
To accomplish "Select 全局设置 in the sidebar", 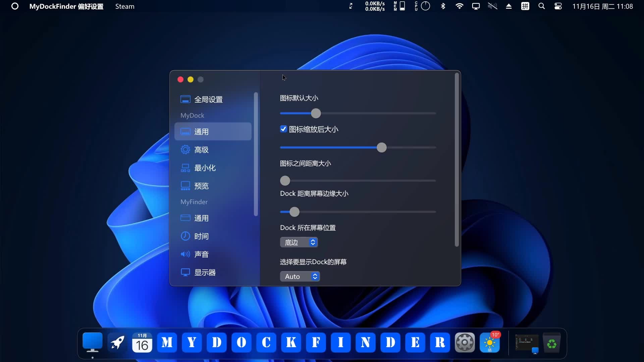I will coord(208,100).
